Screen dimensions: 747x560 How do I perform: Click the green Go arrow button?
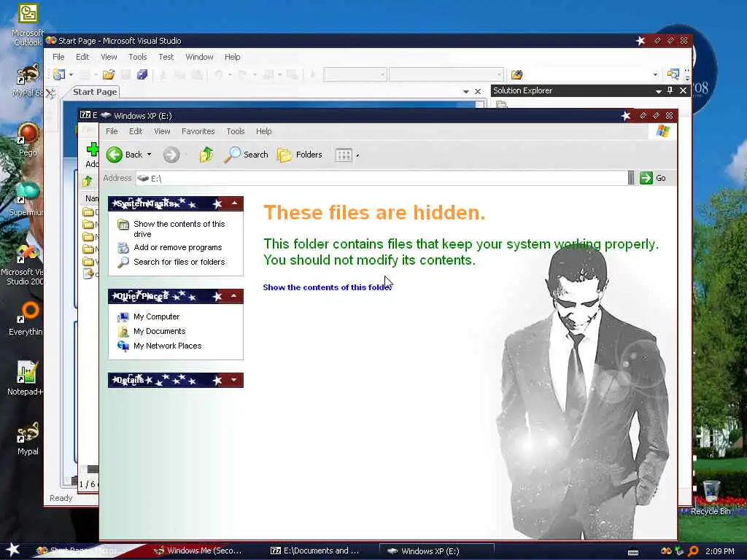(x=646, y=178)
